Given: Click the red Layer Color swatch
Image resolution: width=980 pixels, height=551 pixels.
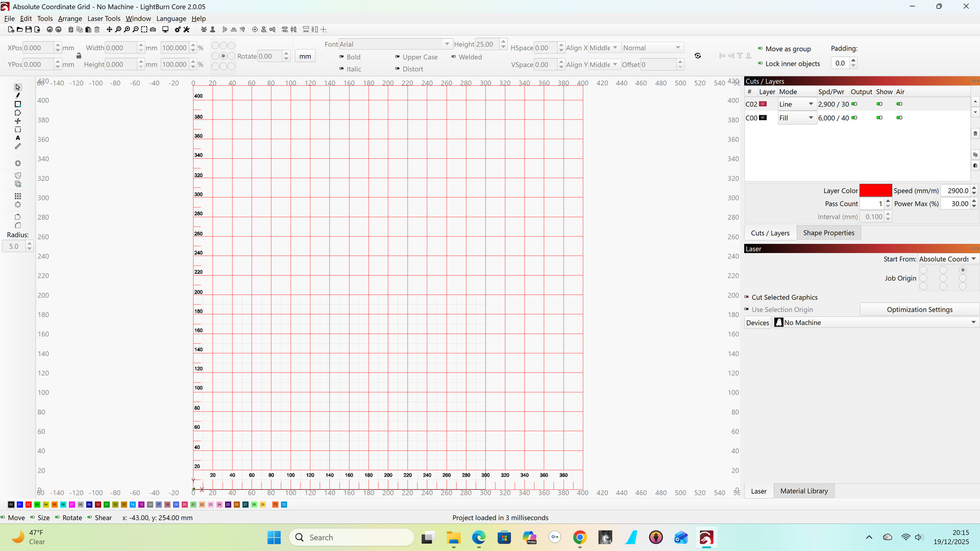Looking at the screenshot, I should pos(875,190).
